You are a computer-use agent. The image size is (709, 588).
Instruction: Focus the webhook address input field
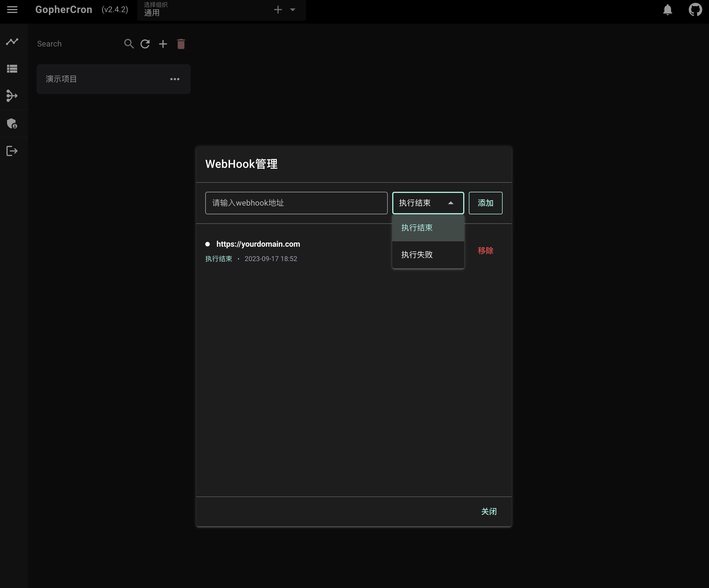point(296,203)
